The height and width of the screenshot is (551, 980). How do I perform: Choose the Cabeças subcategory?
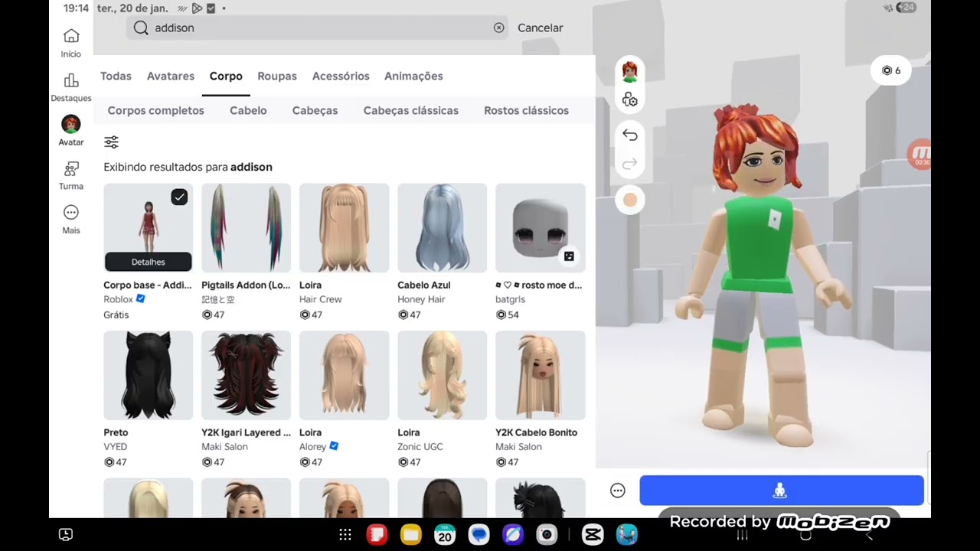[x=315, y=110]
